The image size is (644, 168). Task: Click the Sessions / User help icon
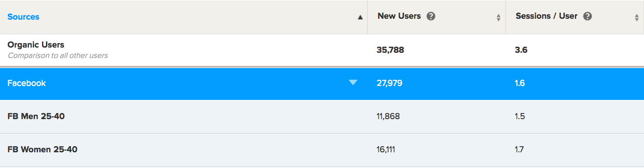588,17
